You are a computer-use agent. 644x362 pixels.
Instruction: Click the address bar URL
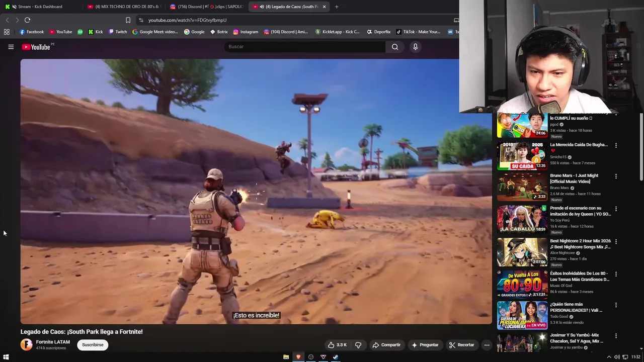187,20
